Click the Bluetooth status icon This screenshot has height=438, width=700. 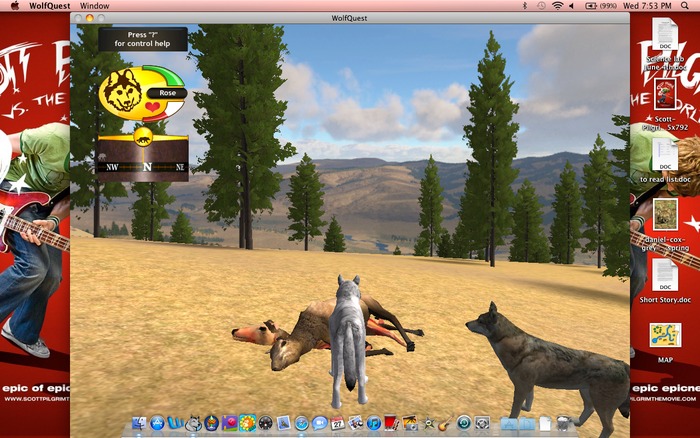pos(525,6)
